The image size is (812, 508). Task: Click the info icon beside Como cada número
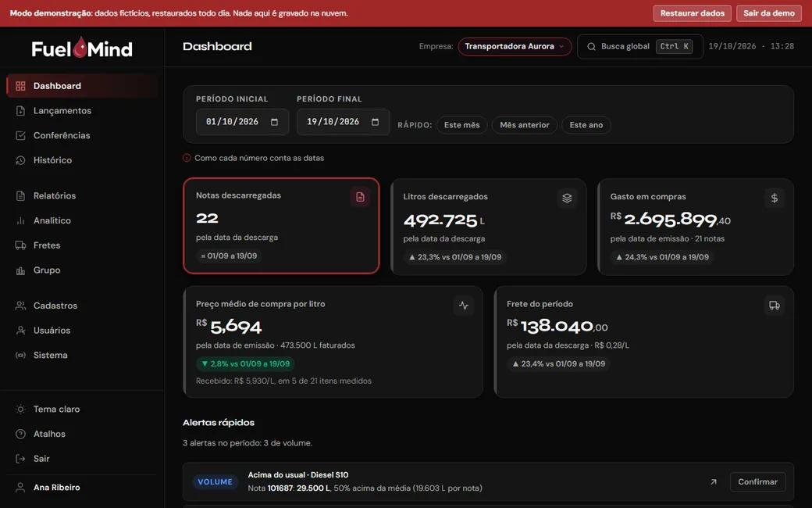187,158
